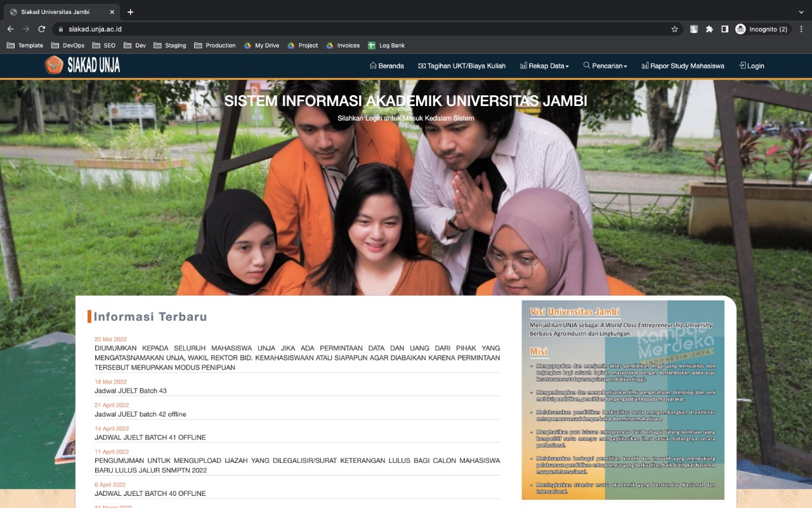812x508 pixels.
Task: Click the SIAKAD UNJA logo
Action: point(82,65)
